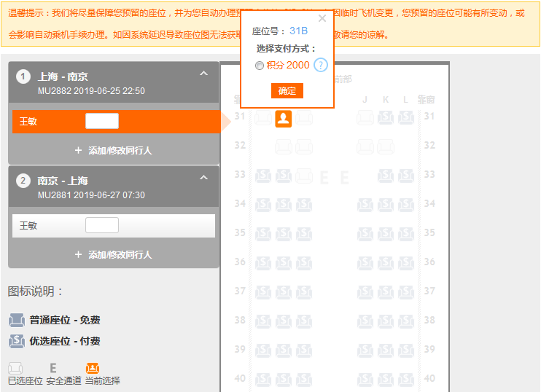Screen dimensions: 541x392
Task: Click the blue help question mark icon
Action: [x=321, y=66]
